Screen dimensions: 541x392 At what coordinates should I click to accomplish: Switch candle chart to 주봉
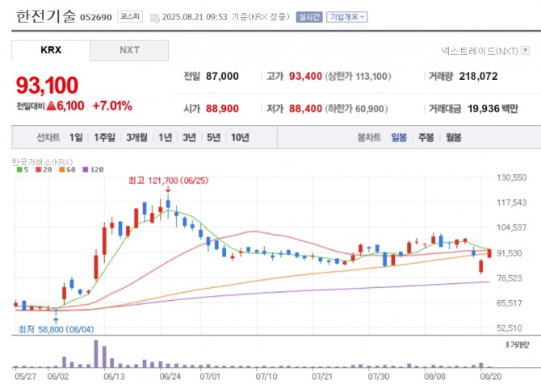point(426,137)
